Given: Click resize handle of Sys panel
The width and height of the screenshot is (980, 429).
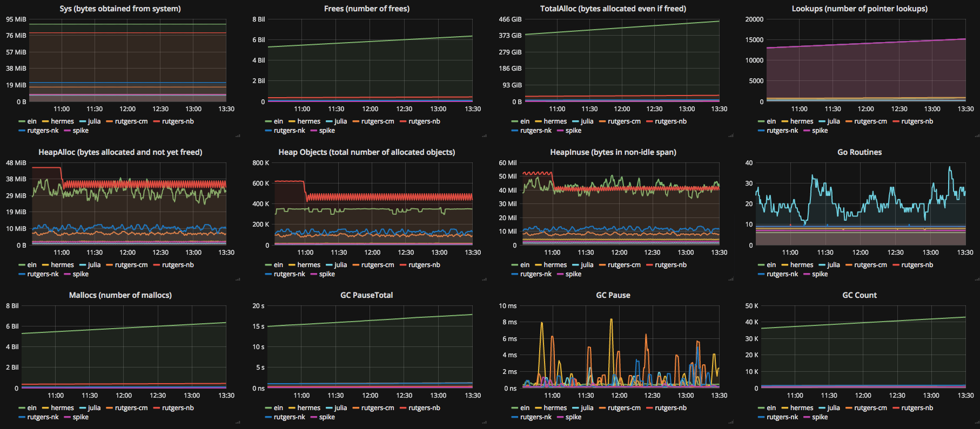Looking at the screenshot, I should pos(238,136).
